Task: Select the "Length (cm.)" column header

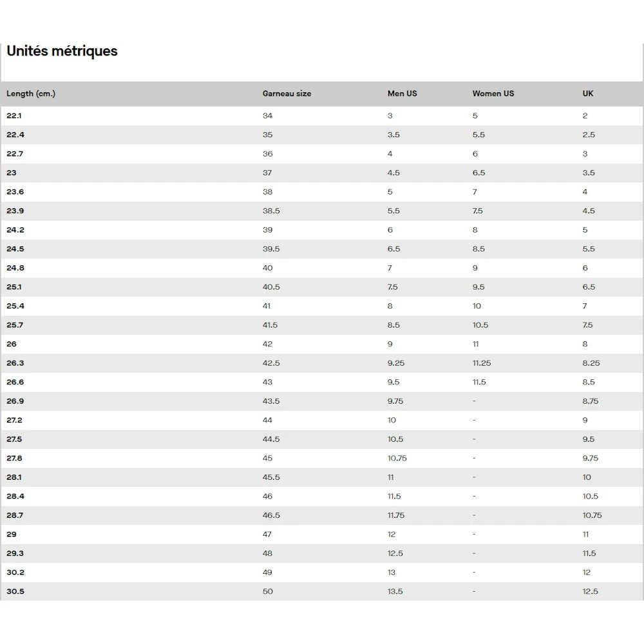Action: tap(31, 93)
